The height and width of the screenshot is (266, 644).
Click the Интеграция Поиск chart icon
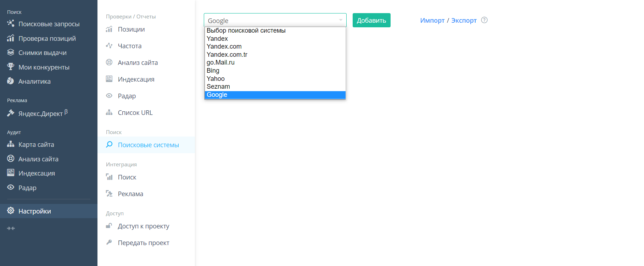tap(109, 177)
